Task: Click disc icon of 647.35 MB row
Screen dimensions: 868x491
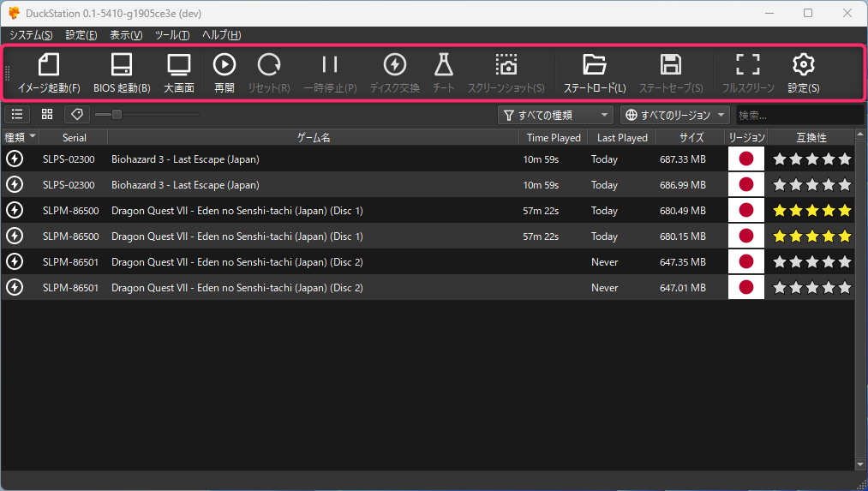Action: [x=15, y=262]
